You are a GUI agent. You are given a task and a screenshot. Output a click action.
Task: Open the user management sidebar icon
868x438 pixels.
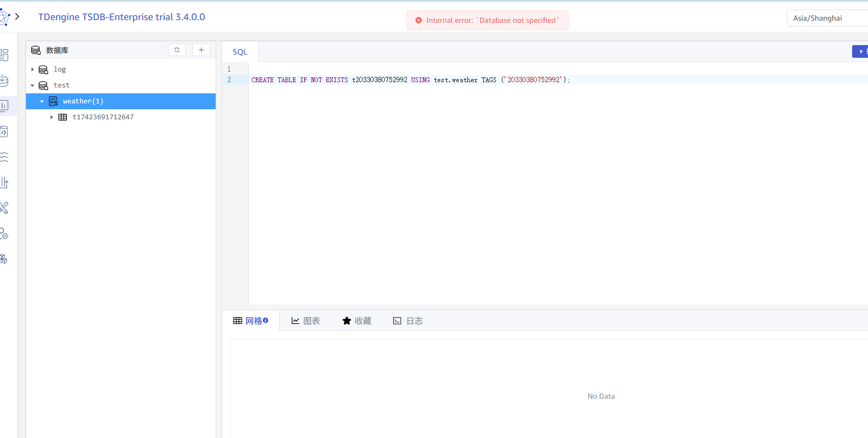coord(4,233)
